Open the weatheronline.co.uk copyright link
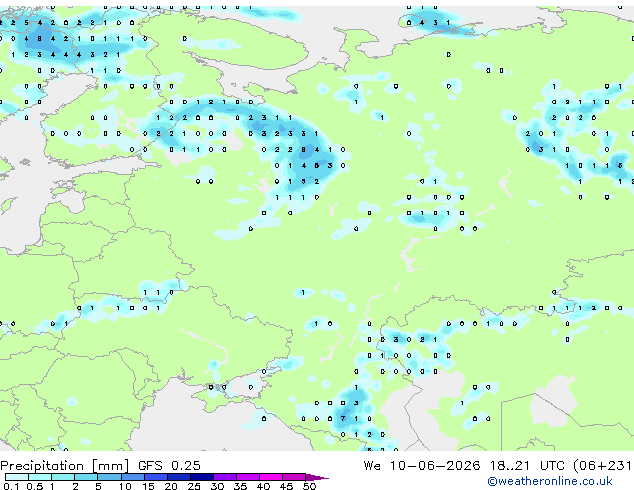This screenshot has width=634, height=490. [550, 481]
